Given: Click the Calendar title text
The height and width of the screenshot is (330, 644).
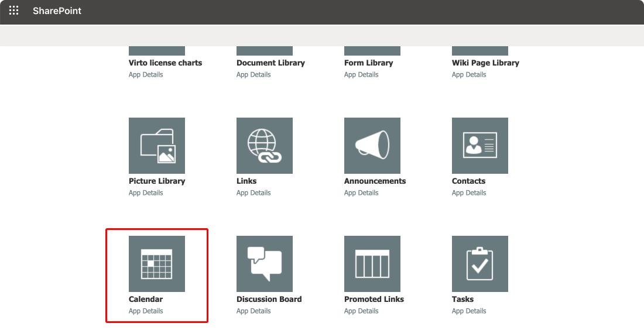Looking at the screenshot, I should [x=146, y=299].
